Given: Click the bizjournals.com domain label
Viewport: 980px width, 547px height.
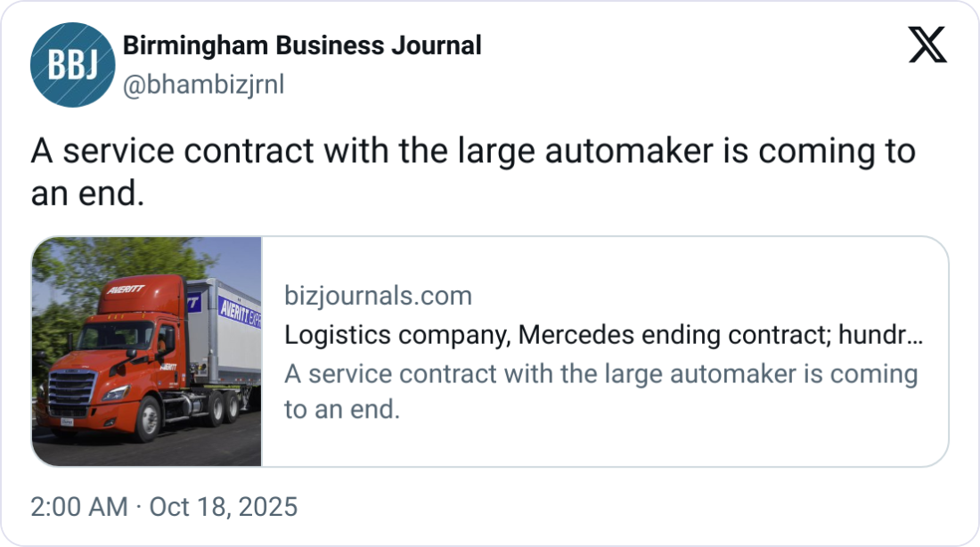Looking at the screenshot, I should pyautogui.click(x=378, y=296).
